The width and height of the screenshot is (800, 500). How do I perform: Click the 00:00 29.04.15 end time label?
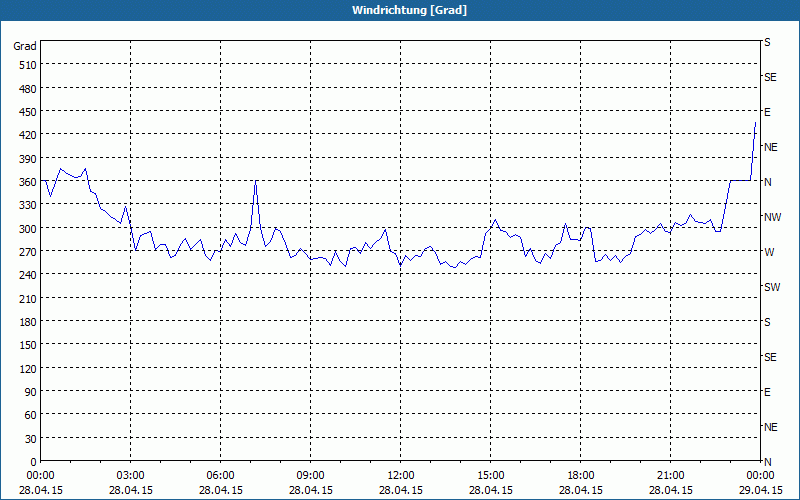(x=760, y=483)
